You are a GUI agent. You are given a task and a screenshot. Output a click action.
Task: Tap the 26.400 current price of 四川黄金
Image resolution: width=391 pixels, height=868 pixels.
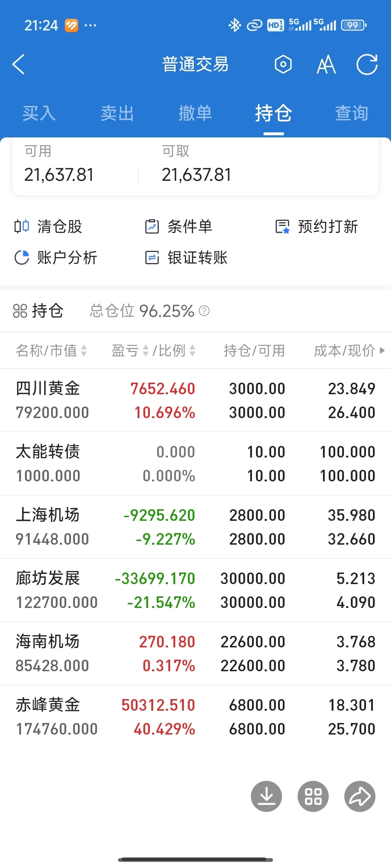tap(352, 413)
